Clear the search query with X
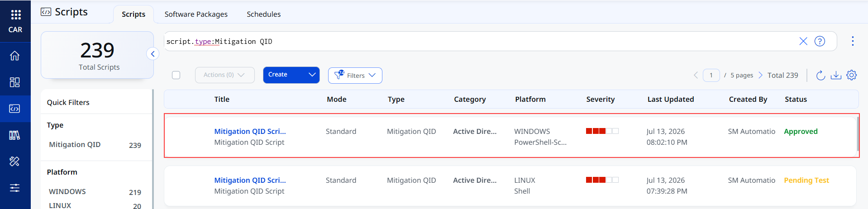 click(803, 41)
